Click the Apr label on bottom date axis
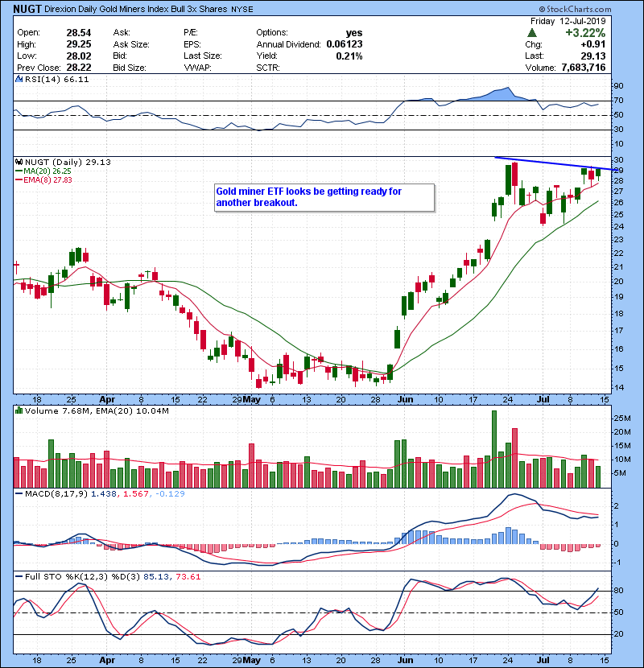The height and width of the screenshot is (668, 644). coord(107,660)
